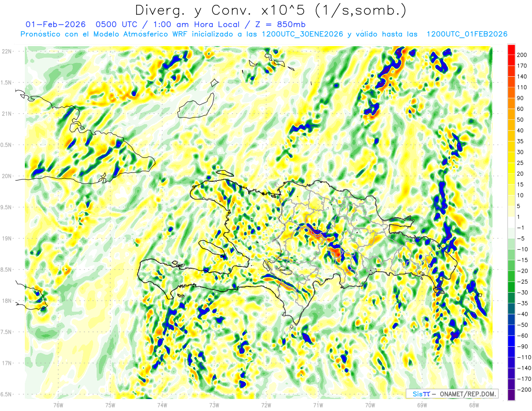This screenshot has height=411, width=532.
Task: Click the "73W" longitude label
Action: coord(214,405)
